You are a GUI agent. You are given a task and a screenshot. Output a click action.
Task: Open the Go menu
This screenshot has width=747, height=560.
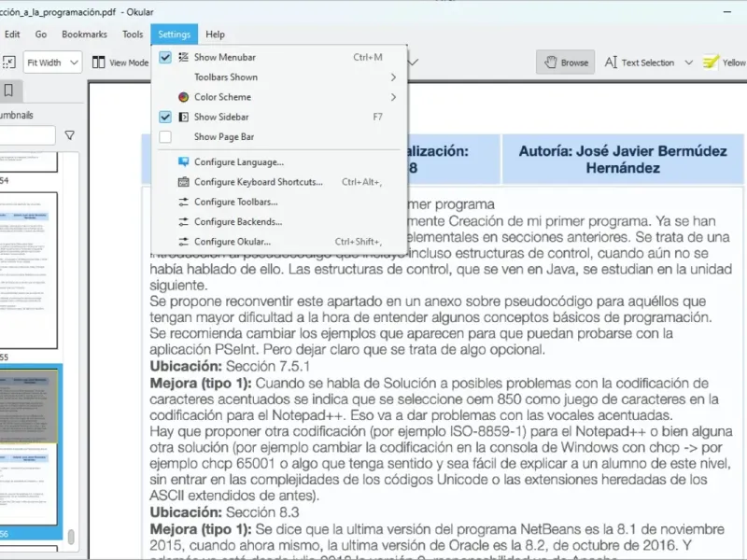click(x=41, y=35)
